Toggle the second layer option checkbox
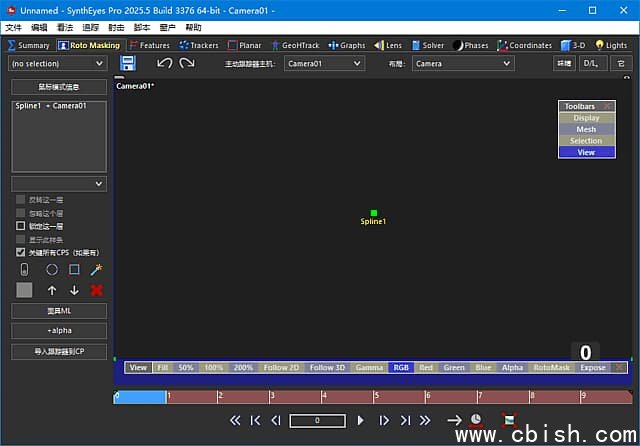 20,213
